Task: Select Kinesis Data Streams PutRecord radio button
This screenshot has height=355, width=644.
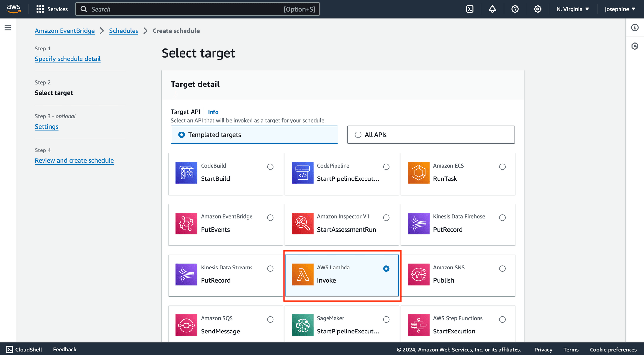Action: [270, 269]
